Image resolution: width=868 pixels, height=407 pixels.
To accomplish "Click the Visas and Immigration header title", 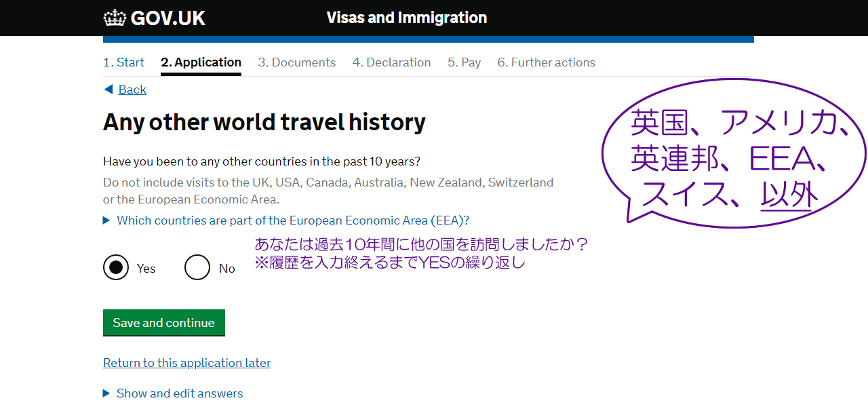I will pyautogui.click(x=407, y=18).
